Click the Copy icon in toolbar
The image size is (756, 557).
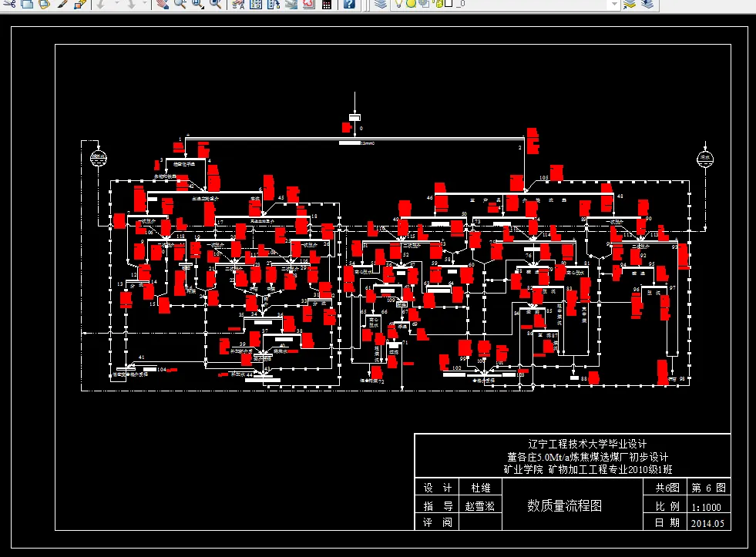(x=28, y=4)
